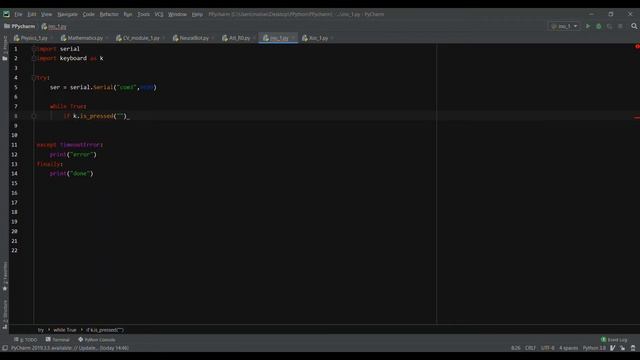The width and height of the screenshot is (640, 360).
Task: Open the Window menu
Action: click(177, 14)
